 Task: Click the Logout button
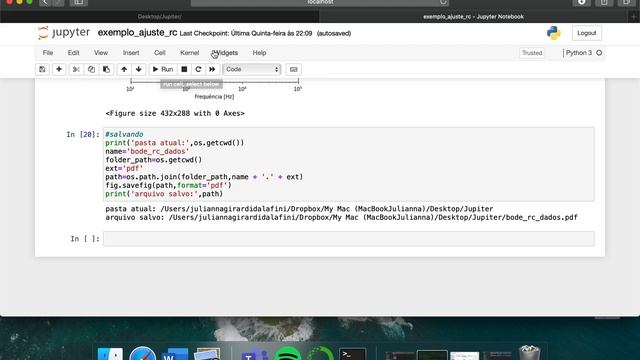(587, 33)
